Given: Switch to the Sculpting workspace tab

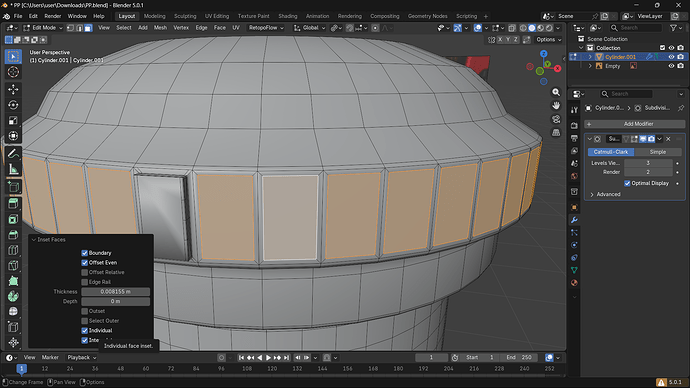Looking at the screenshot, I should tap(185, 16).
